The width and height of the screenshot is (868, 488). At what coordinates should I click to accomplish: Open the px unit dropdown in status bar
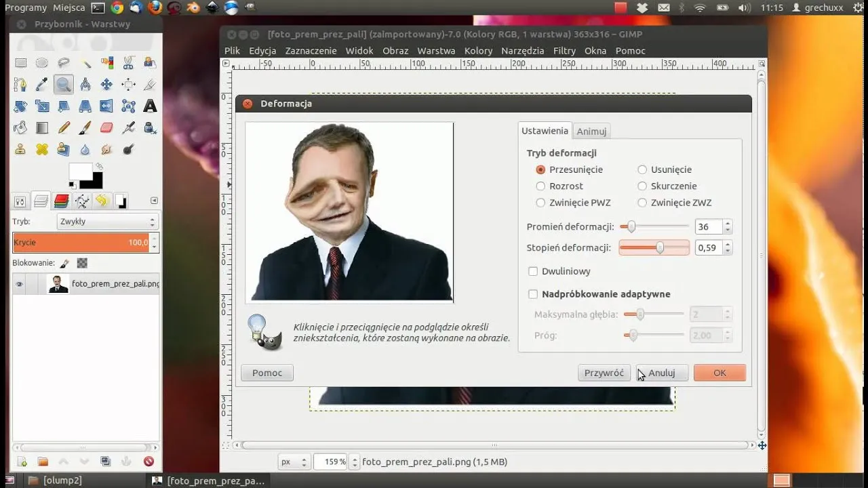294,462
